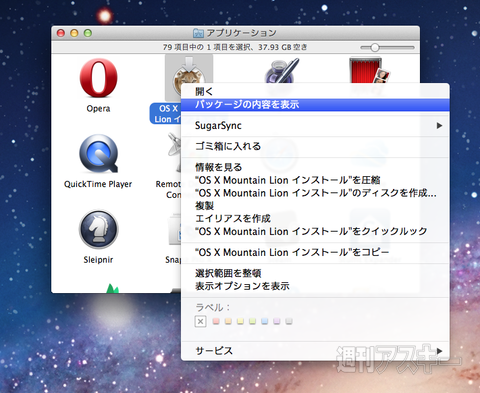Apply the yellow label color
This screenshot has width=480, height=393.
click(240, 321)
